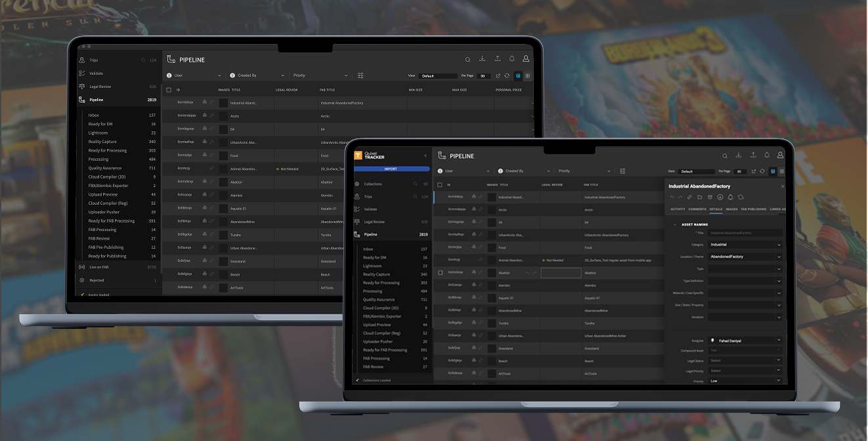Image resolution: width=868 pixels, height=441 pixels.
Task: Collapse the Asset Naming section
Action: pyautogui.click(x=675, y=224)
